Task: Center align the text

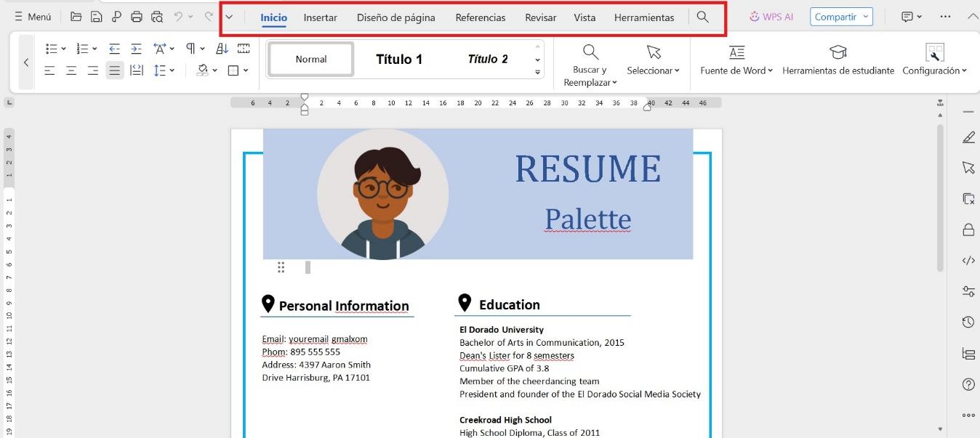Action: click(x=71, y=70)
